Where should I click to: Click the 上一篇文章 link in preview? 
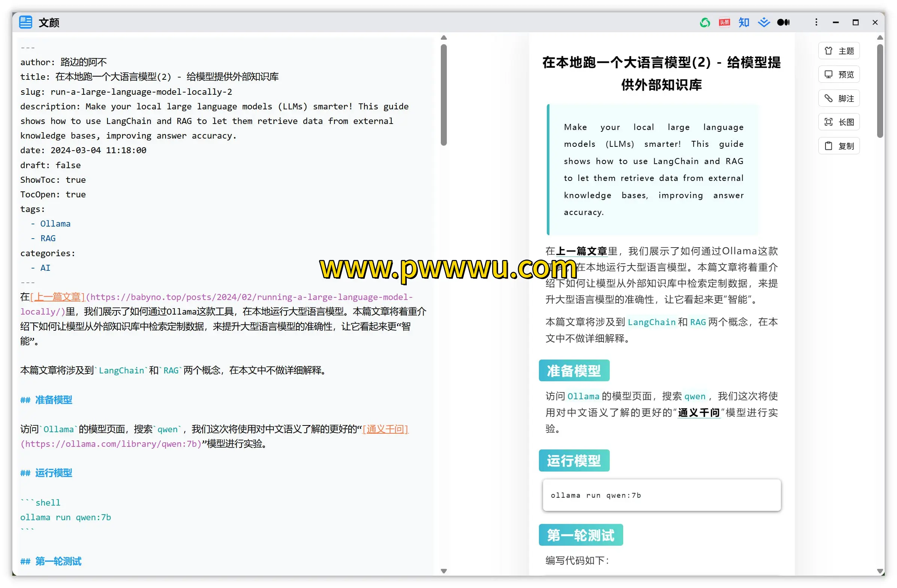tap(582, 251)
